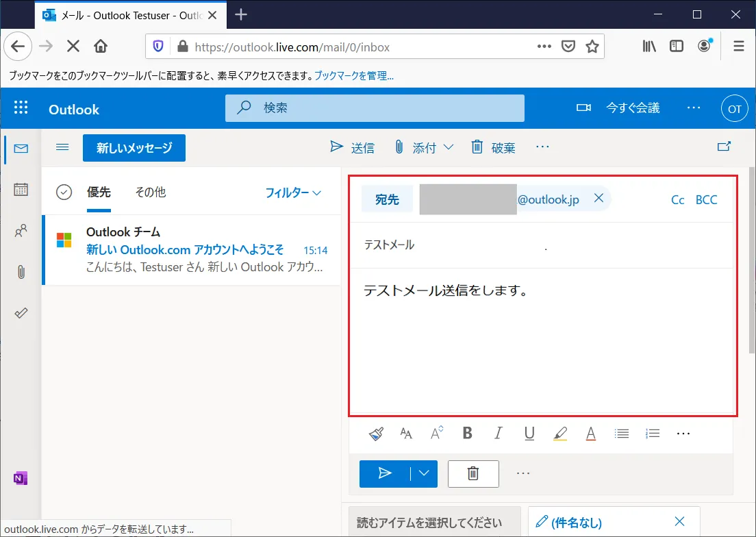Switch to the draft tab (件名なし)
This screenshot has height=537, width=756.
576,522
